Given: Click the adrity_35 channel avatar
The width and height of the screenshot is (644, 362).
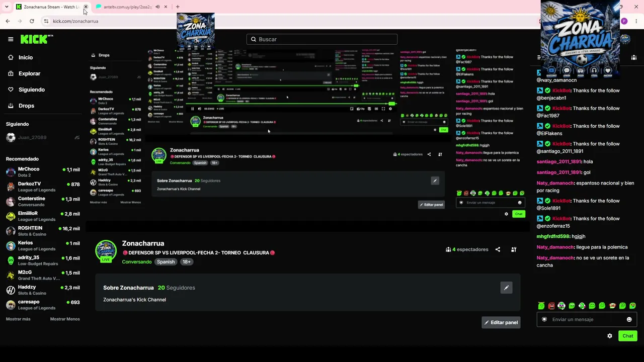Looking at the screenshot, I should click(11, 260).
